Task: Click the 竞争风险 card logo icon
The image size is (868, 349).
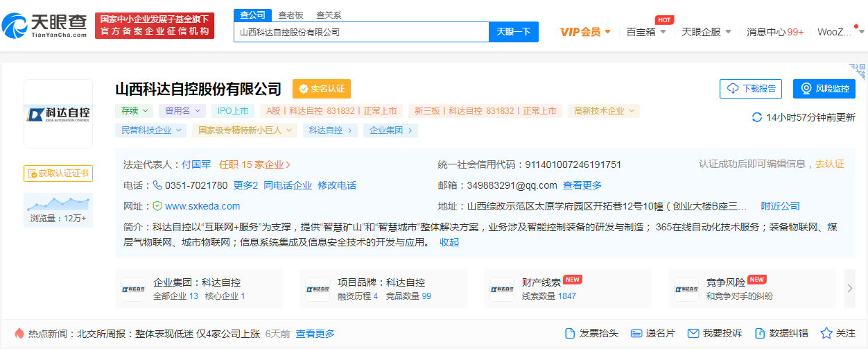Action: pos(686,289)
